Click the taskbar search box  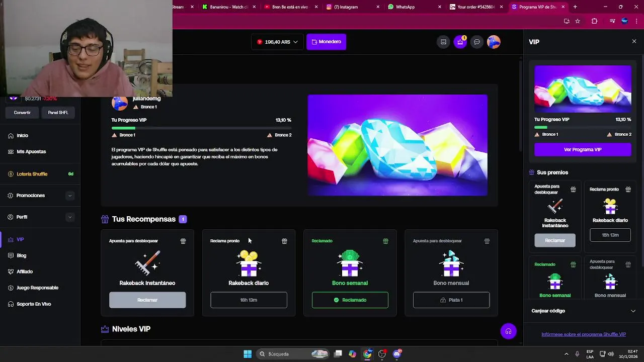click(293, 354)
